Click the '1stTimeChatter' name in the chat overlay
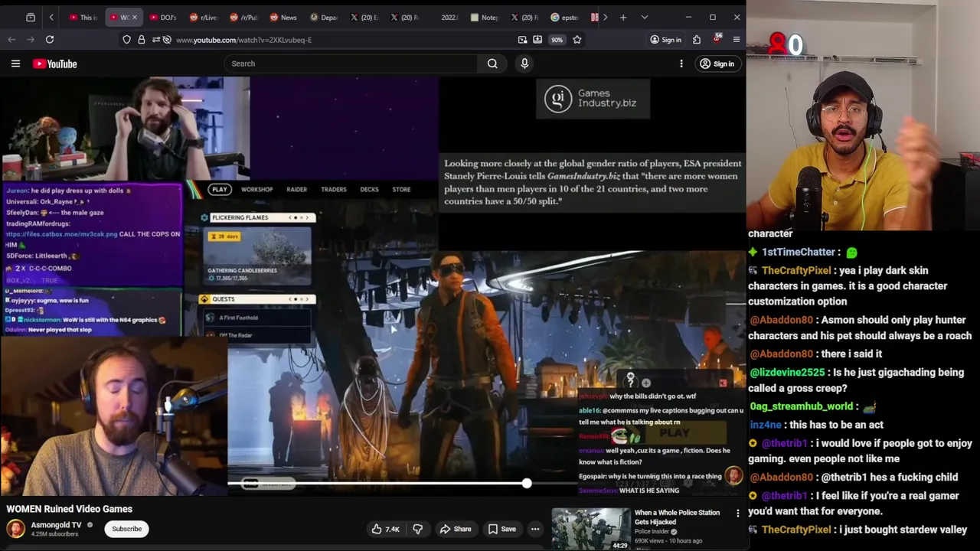This screenshot has height=551, width=980. click(798, 252)
